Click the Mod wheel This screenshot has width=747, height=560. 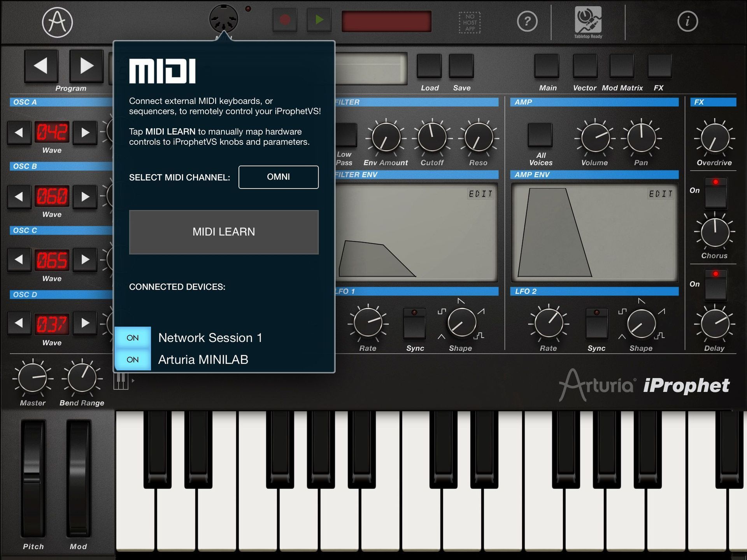tap(79, 478)
